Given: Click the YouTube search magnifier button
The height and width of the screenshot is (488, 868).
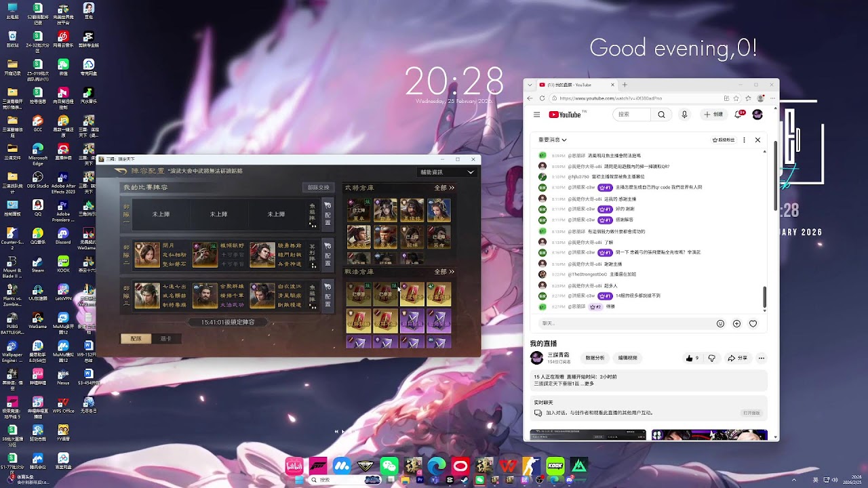Looking at the screenshot, I should point(661,115).
